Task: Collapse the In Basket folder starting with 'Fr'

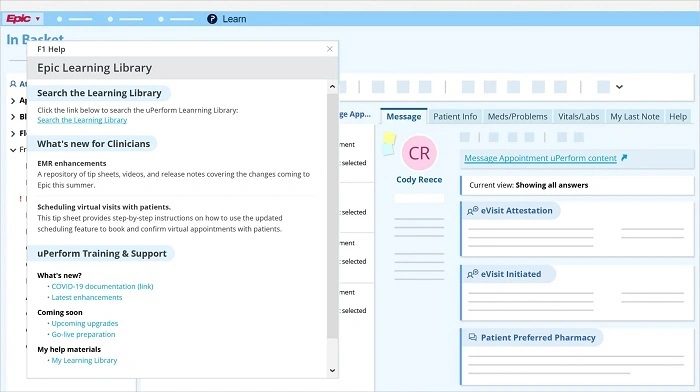Action: pos(13,150)
